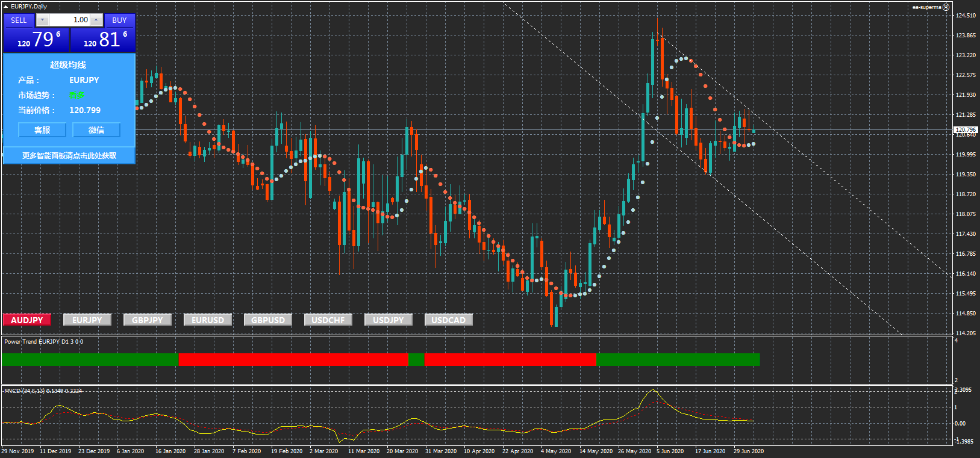Viewport: 980px width, 458px height.
Task: Decrease lot volume with the down arrow
Action: coord(42,20)
